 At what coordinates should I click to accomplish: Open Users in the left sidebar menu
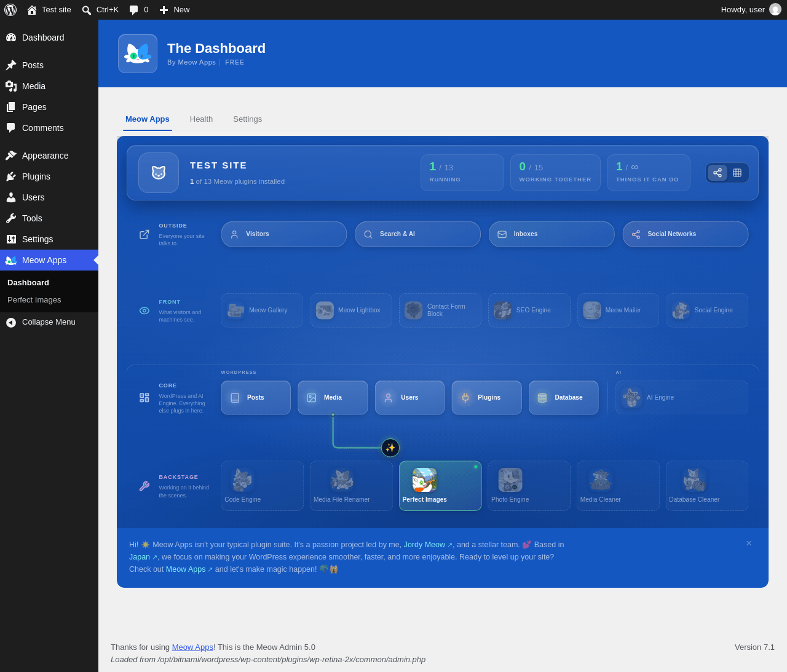coord(49,197)
